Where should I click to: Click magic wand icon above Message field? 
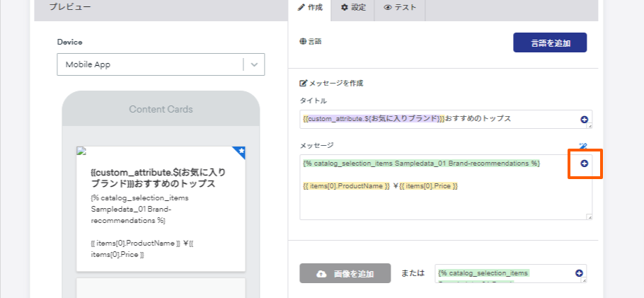(x=583, y=146)
